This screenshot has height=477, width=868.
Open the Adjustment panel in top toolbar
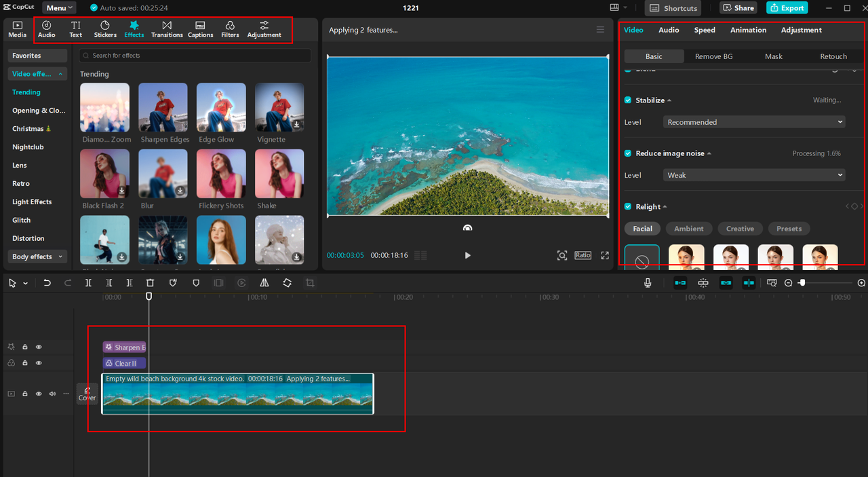[x=264, y=29]
